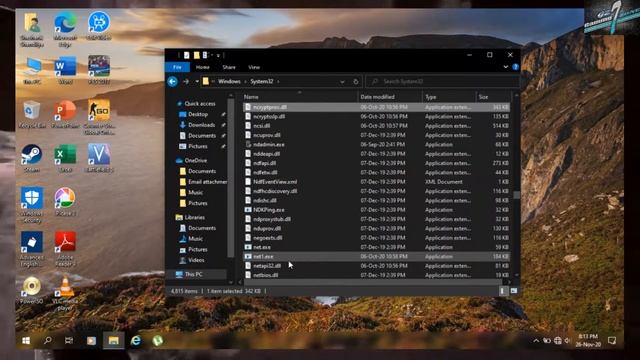This screenshot has height=360, width=640.
Task: Click the Forward navigation arrow
Action: (x=186, y=82)
